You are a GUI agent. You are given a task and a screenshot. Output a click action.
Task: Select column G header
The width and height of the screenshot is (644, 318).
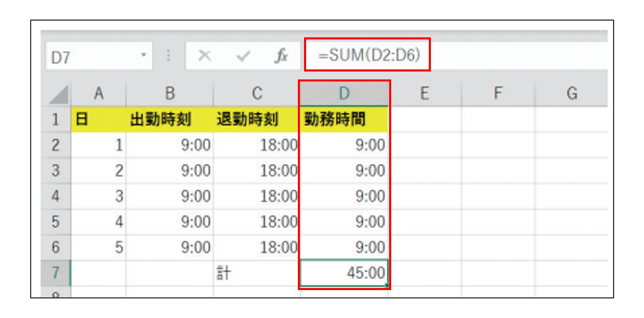point(572,94)
